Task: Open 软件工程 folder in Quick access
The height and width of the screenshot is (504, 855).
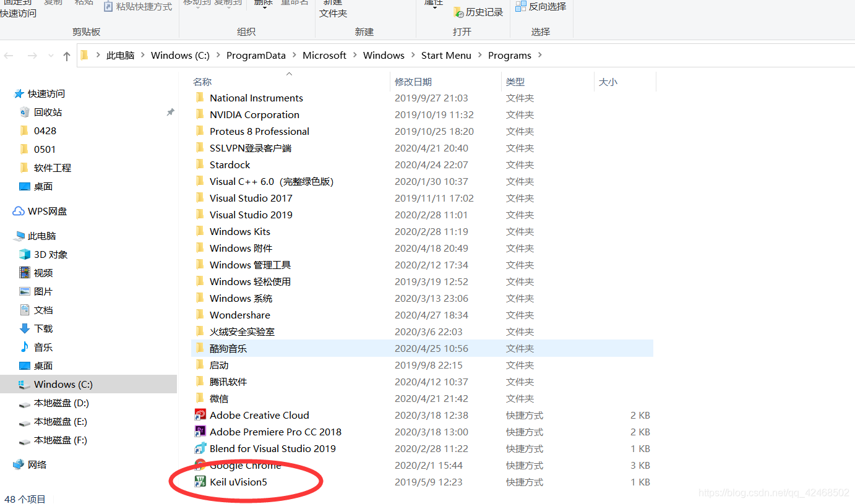Action: click(45, 168)
